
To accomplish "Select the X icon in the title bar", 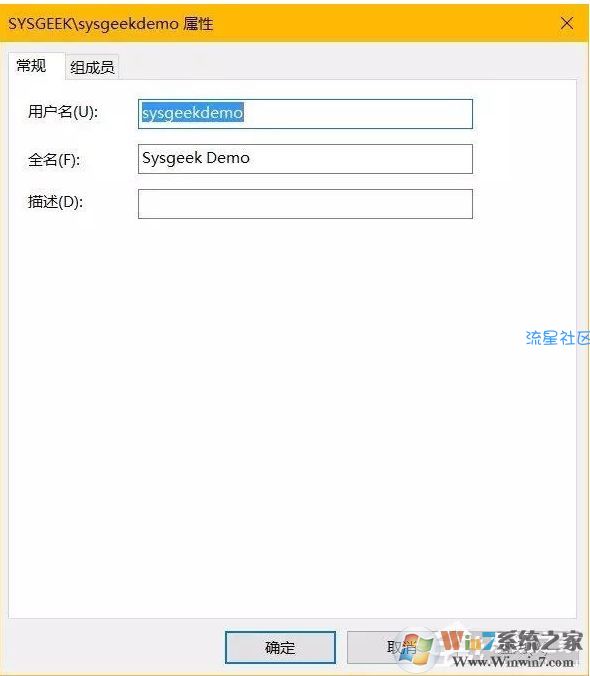I will click(567, 23).
